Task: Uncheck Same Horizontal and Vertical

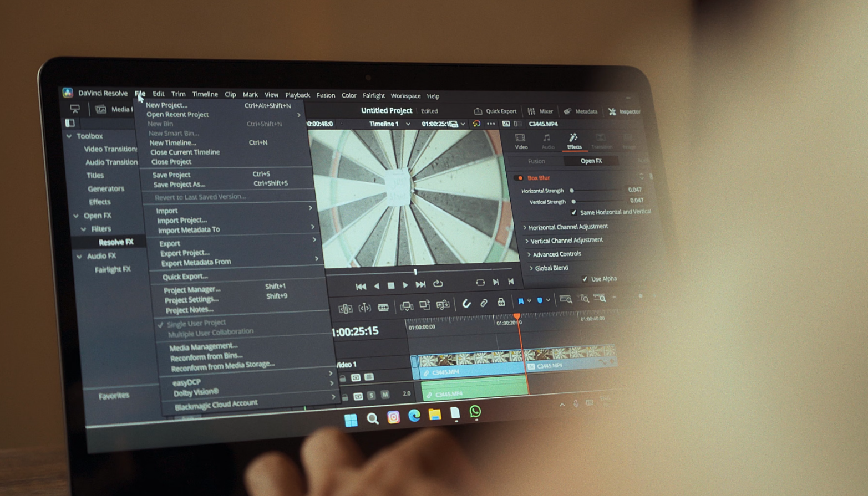Action: pyautogui.click(x=574, y=212)
